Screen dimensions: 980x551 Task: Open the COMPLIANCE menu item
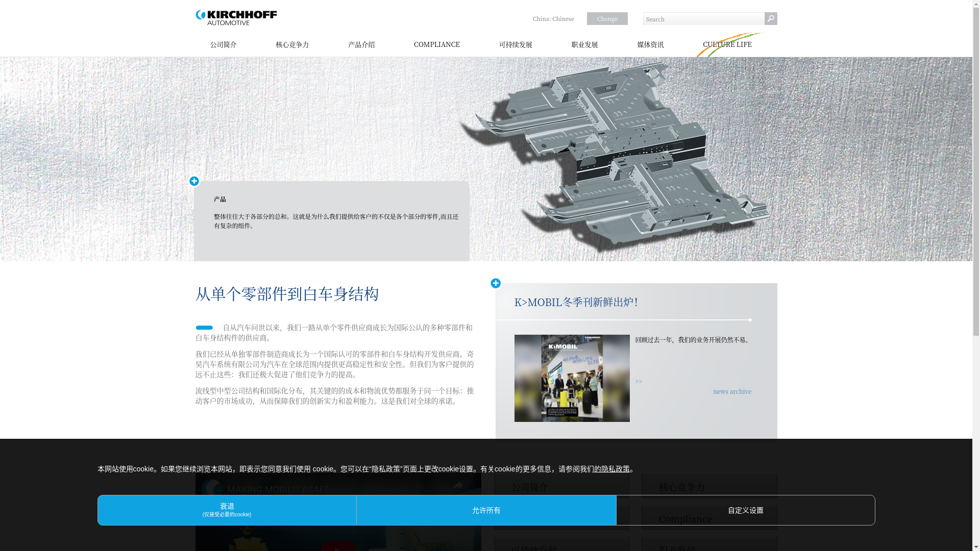pos(437,45)
